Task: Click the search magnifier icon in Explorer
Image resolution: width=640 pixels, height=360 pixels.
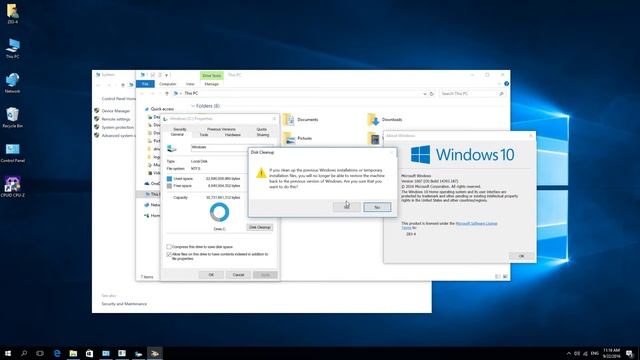Action: pyautogui.click(x=501, y=93)
